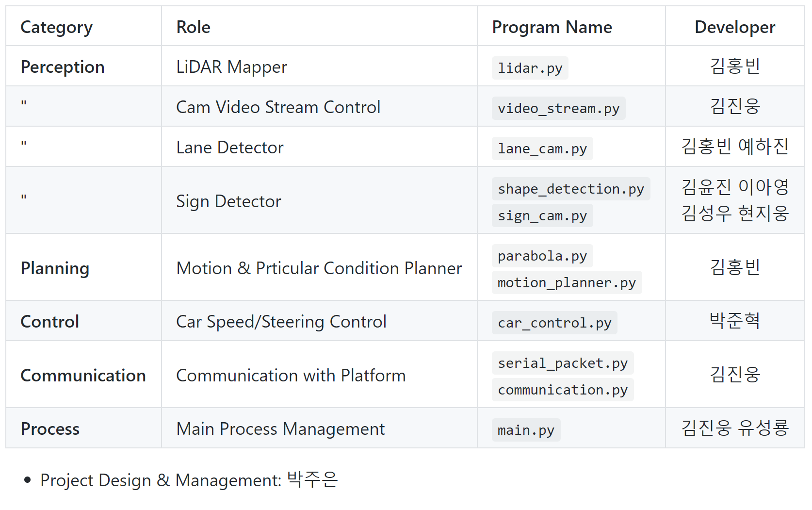812x510 pixels.
Task: Select Cam Video Stream Control text
Action: coord(278,107)
